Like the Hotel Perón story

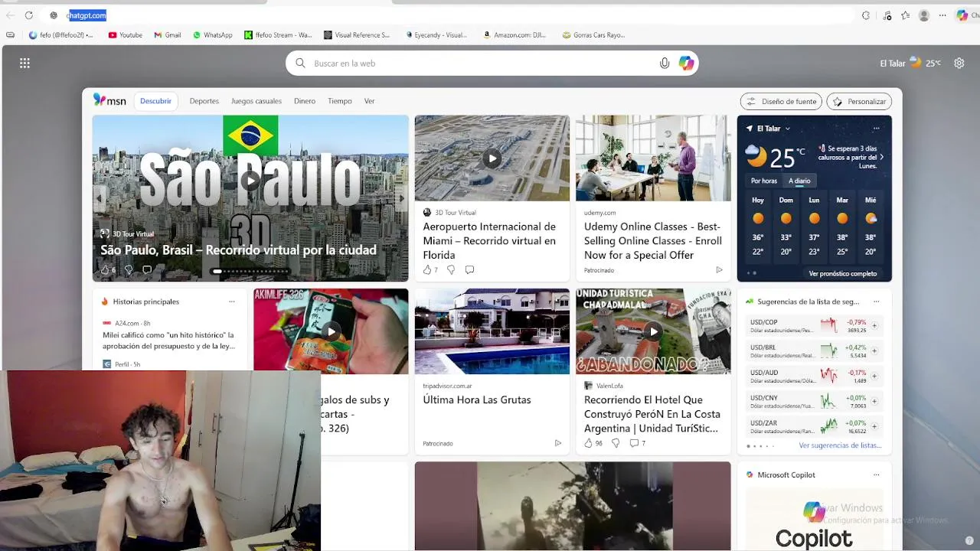click(588, 443)
